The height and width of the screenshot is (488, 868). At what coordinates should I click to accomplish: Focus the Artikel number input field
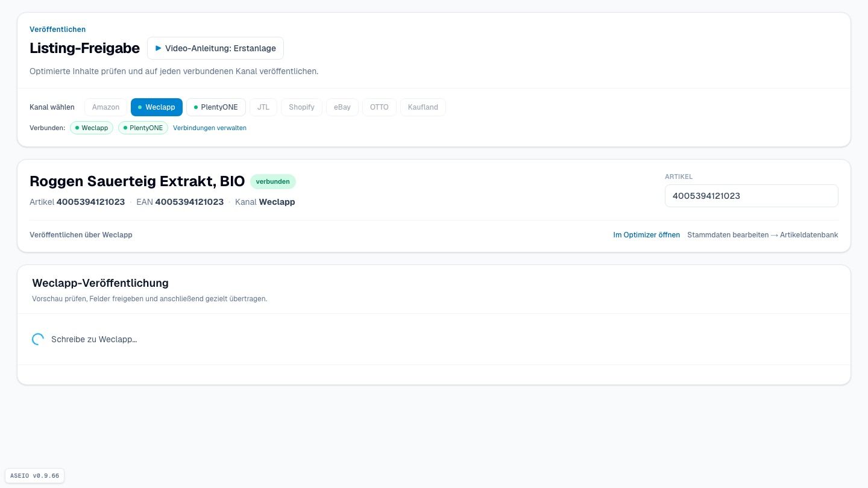point(752,196)
